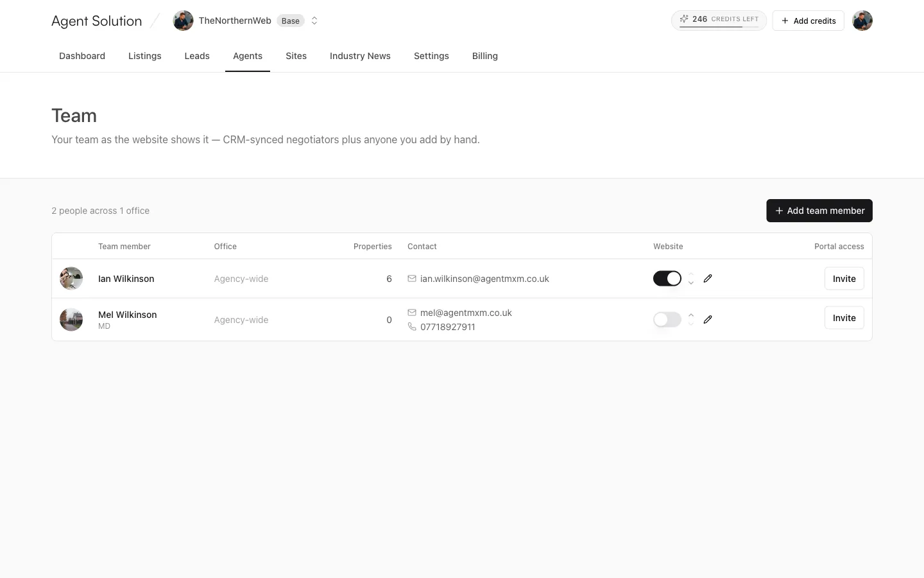Viewport: 924px width, 578px height.
Task: Click the 246 credits left indicator
Action: pyautogui.click(x=719, y=21)
